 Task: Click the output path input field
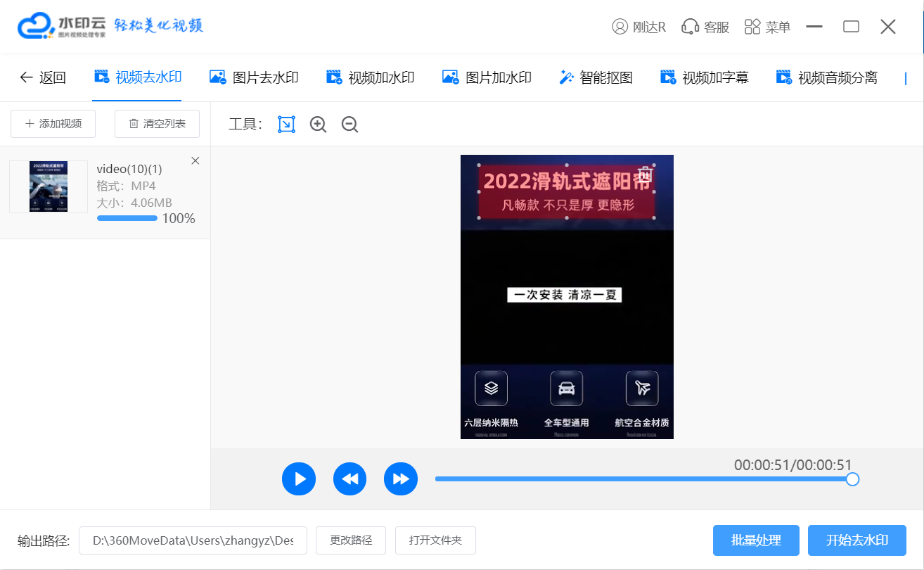pyautogui.click(x=193, y=540)
